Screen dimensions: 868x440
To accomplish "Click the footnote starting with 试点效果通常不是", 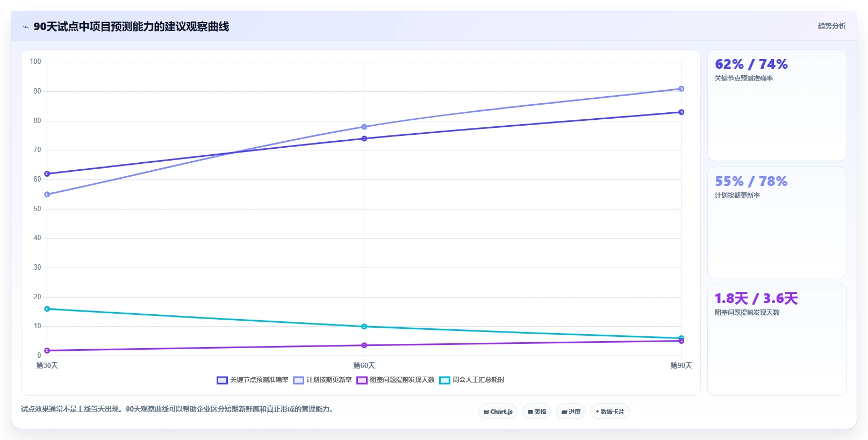I will click(177, 409).
